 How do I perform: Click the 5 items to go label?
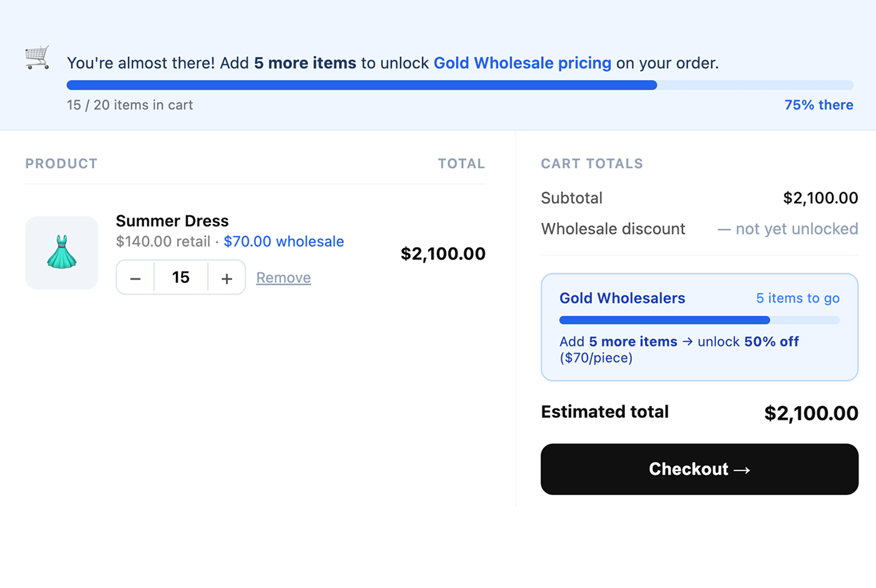(x=797, y=298)
